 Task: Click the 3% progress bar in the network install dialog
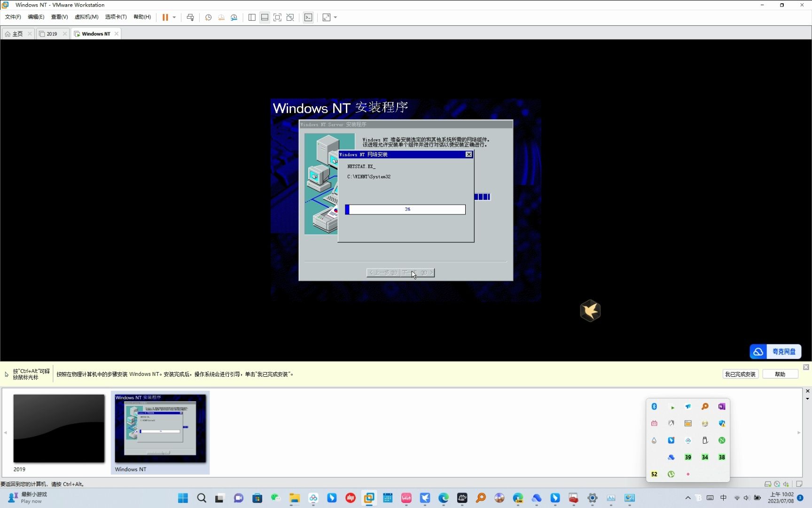[405, 209]
